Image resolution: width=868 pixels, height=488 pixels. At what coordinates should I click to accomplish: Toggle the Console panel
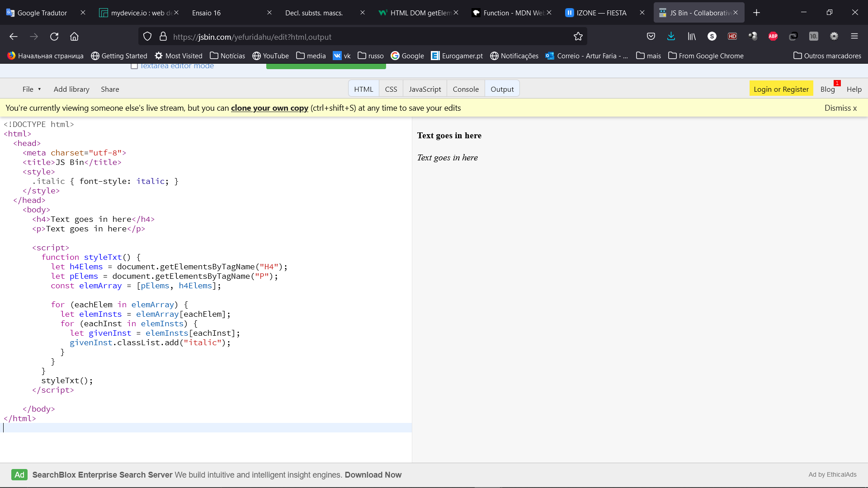pos(466,89)
